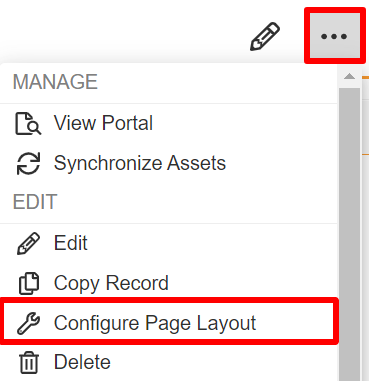Screen dimensions: 369x381
Task: Click the EDIT section header
Action: (35, 202)
